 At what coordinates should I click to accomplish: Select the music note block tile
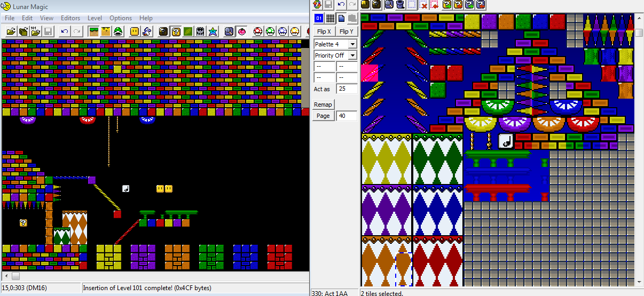[506, 141]
